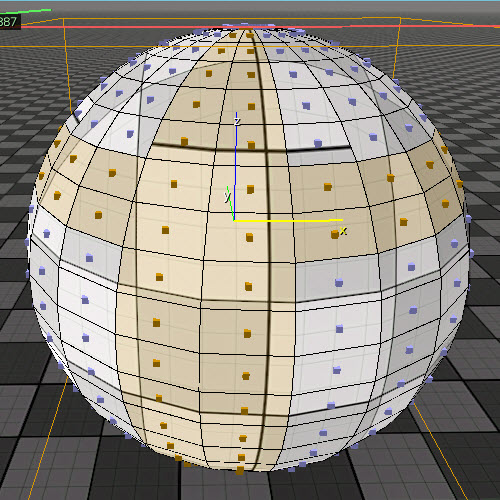The height and width of the screenshot is (500, 500).
Task: Click the yellow X axis gizmo handle
Action: tap(288, 220)
